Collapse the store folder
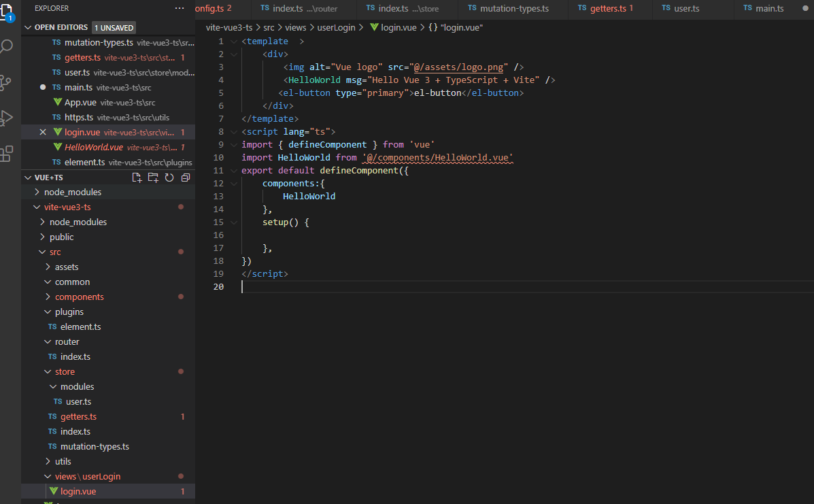Screen dimensions: 814x504 click(65, 371)
